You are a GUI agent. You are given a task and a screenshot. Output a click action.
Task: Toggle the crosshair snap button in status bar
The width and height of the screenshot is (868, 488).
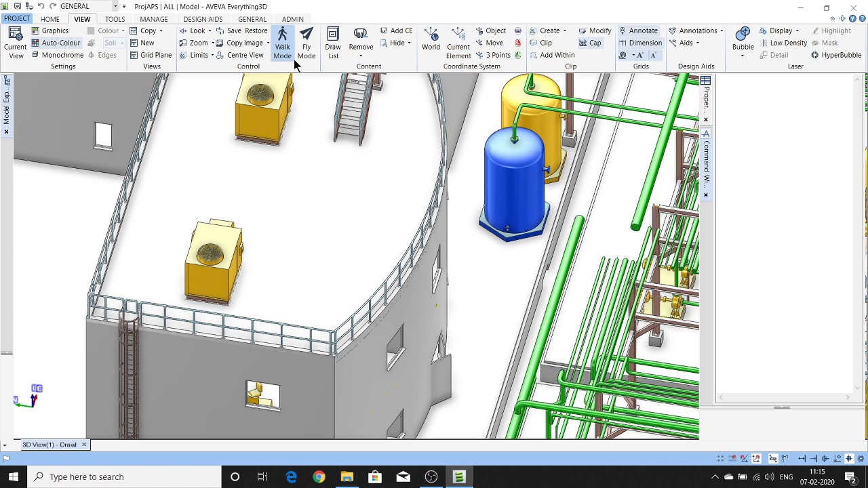pyautogui.click(x=848, y=459)
